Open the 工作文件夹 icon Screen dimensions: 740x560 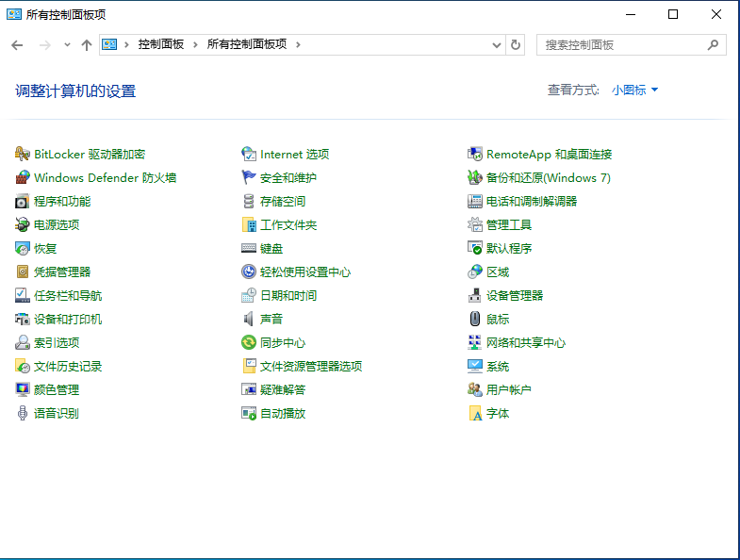[x=249, y=224]
